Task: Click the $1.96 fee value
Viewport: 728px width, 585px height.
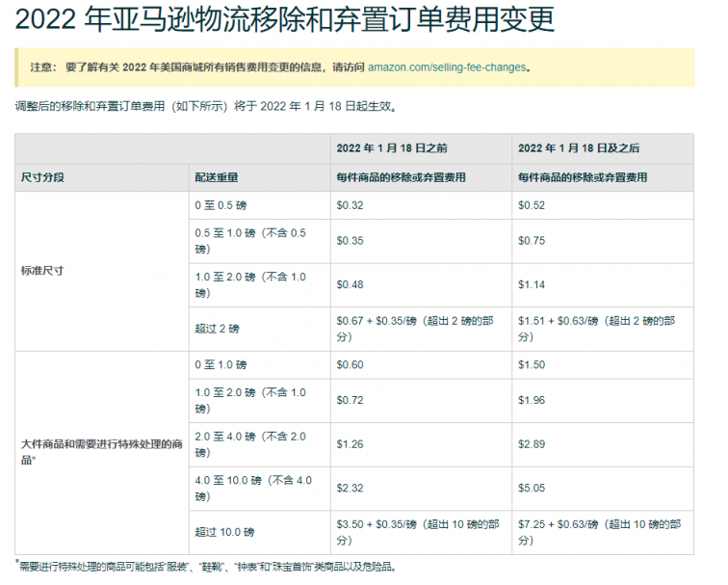Action: coord(532,401)
